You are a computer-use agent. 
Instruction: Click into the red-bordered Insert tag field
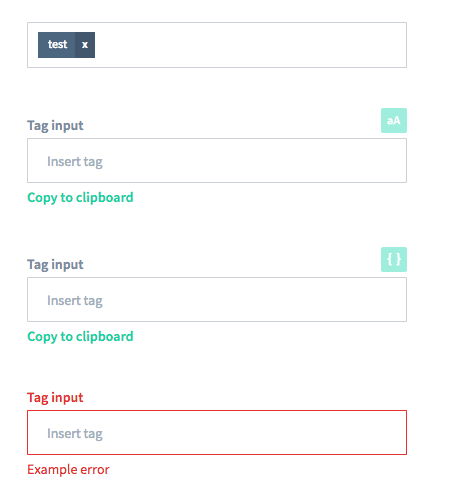coord(217,432)
